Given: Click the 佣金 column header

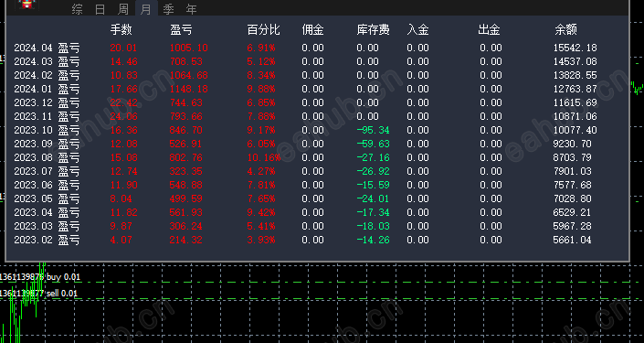Looking at the screenshot, I should 312,29.
